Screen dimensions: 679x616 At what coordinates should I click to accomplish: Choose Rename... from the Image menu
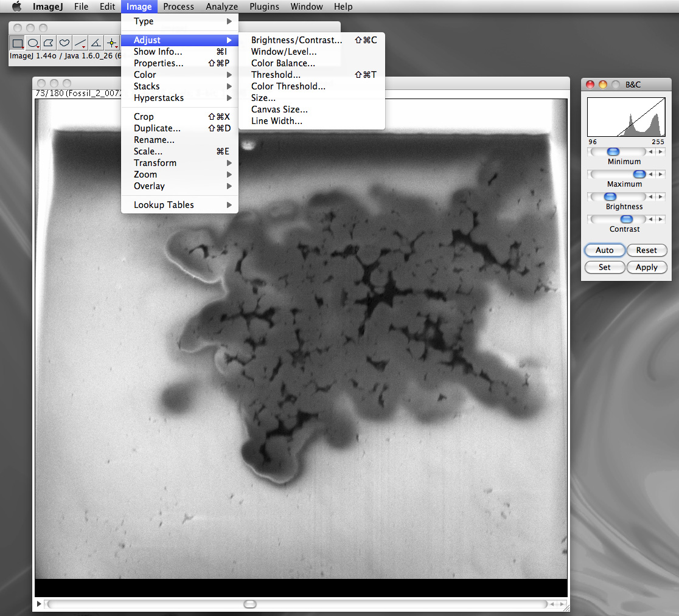179,140
